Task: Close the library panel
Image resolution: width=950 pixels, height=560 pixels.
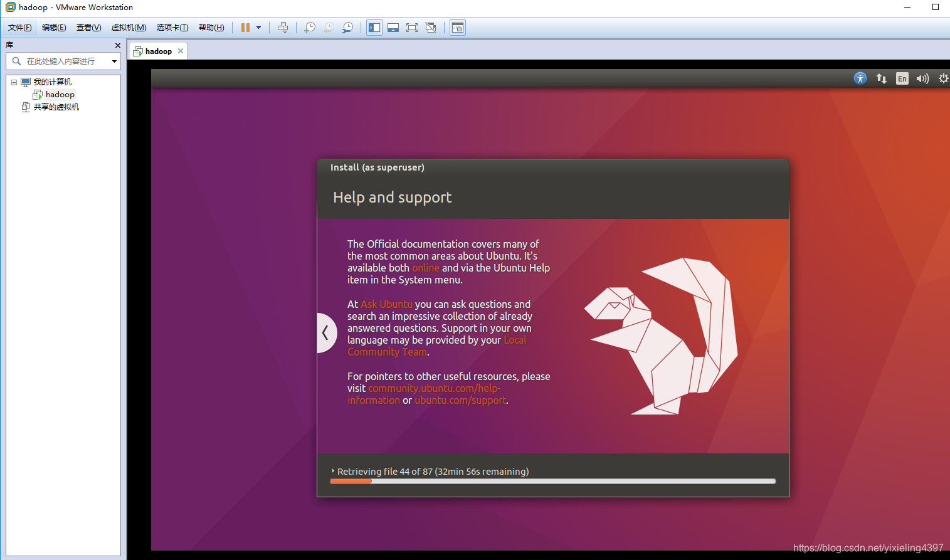Action: pyautogui.click(x=118, y=45)
